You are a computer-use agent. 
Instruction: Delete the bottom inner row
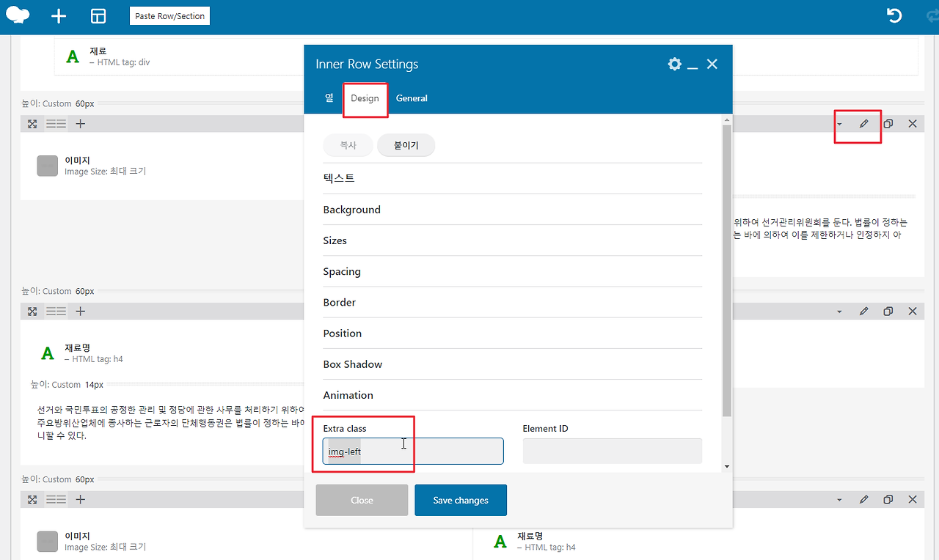coord(913,500)
